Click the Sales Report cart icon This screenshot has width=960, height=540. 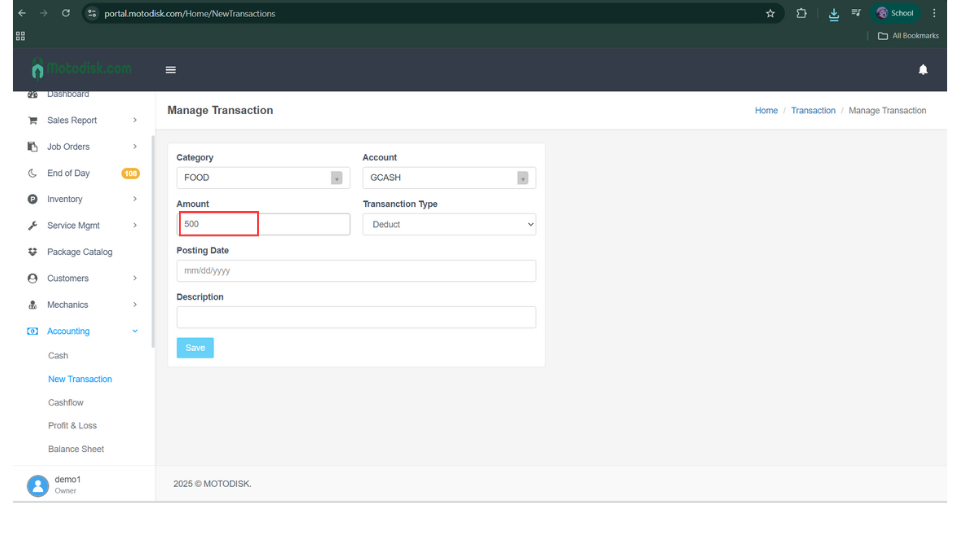click(33, 121)
